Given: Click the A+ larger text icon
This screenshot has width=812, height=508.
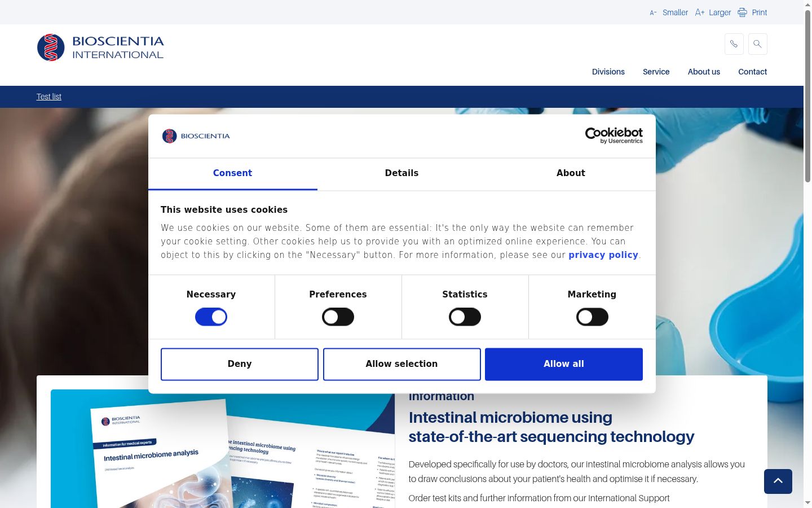Looking at the screenshot, I should tap(700, 12).
